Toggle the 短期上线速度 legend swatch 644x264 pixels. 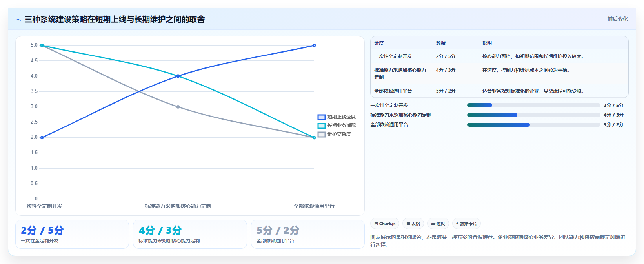[321, 117]
